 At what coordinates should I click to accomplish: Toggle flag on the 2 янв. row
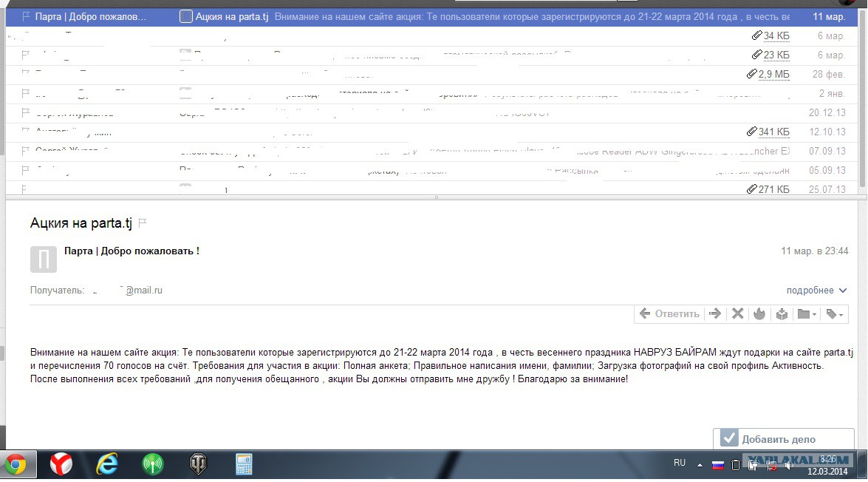pos(25,93)
